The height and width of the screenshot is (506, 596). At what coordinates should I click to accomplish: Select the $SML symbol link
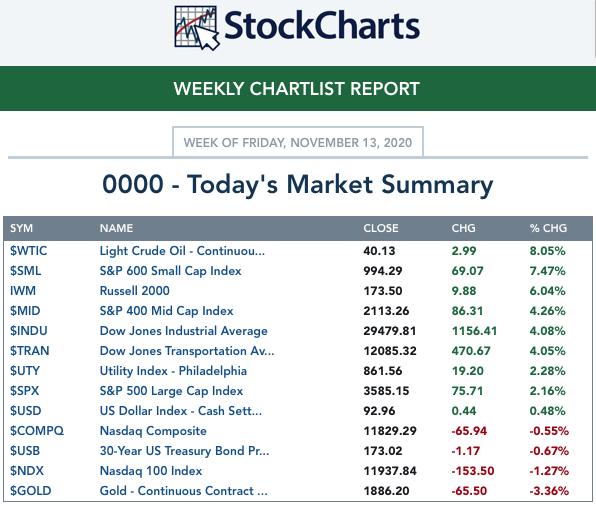point(25,271)
